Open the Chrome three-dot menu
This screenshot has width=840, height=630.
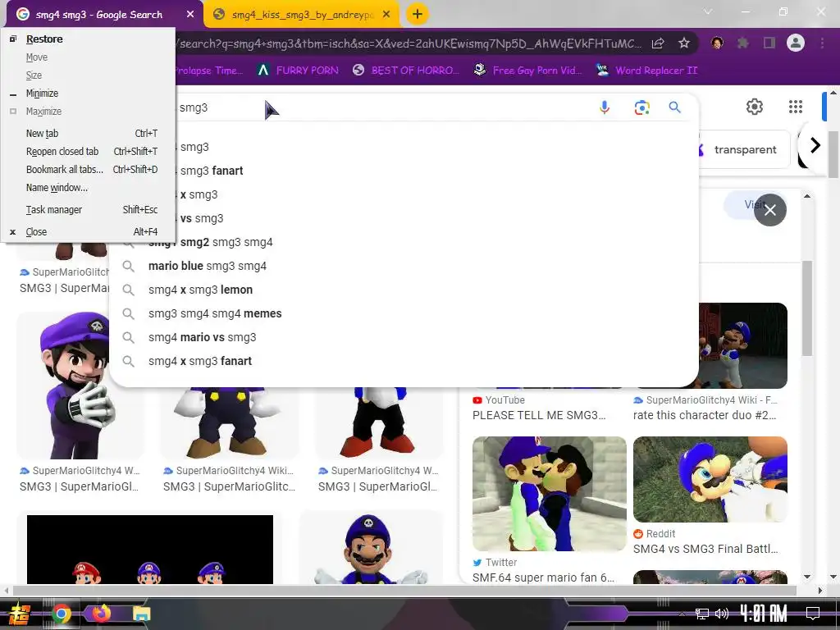coord(822,43)
